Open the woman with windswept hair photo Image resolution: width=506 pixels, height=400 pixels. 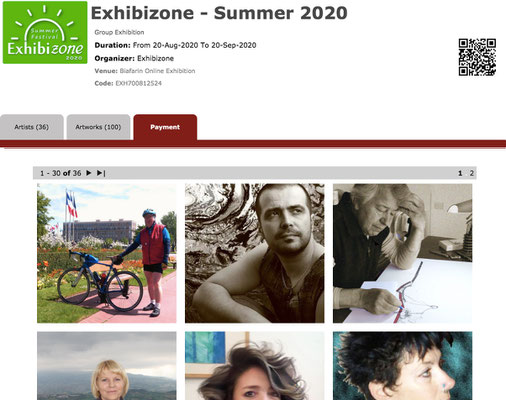[x=255, y=366]
